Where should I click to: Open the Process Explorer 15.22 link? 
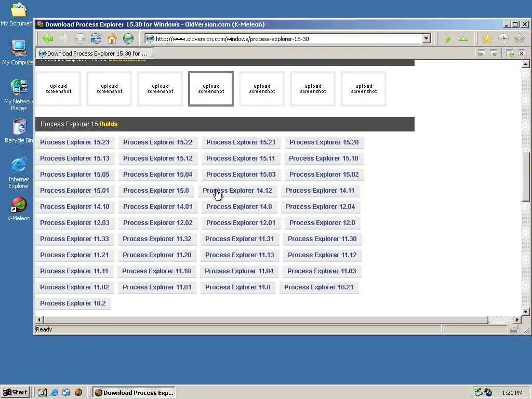coord(158,142)
